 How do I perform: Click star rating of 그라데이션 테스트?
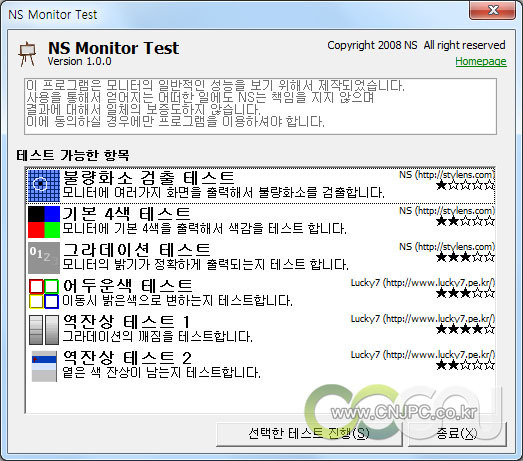(465, 257)
